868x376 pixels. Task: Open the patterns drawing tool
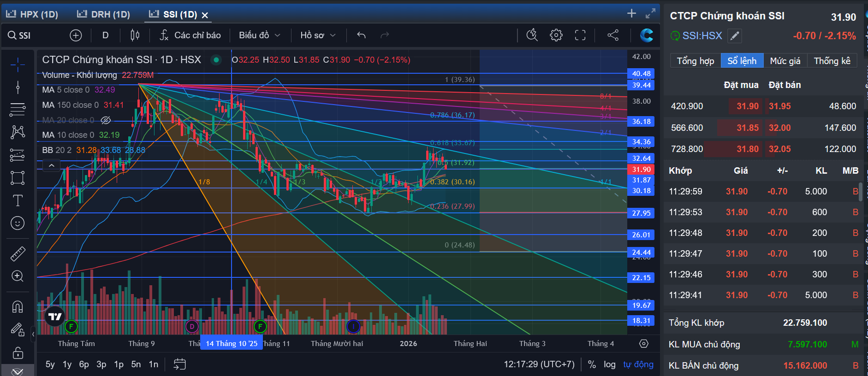point(18,132)
